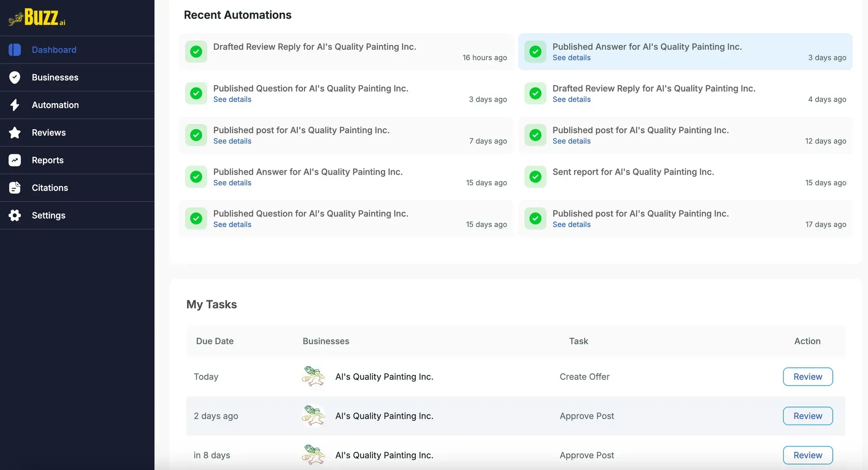Screen dimensions: 868x470
Task: Click Al's Quality Painting Inc. in Today row
Action: pyautogui.click(x=384, y=376)
